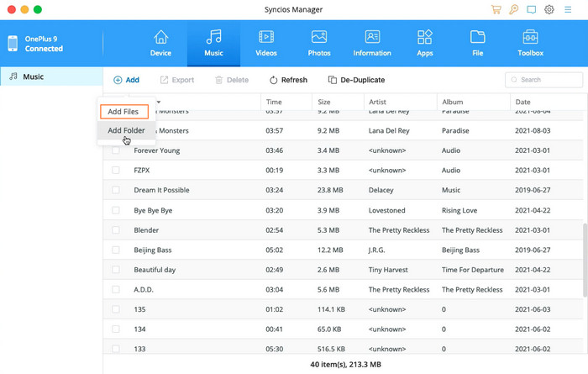This screenshot has height=374, width=588.
Task: Switch to the Music tab
Action: point(213,43)
